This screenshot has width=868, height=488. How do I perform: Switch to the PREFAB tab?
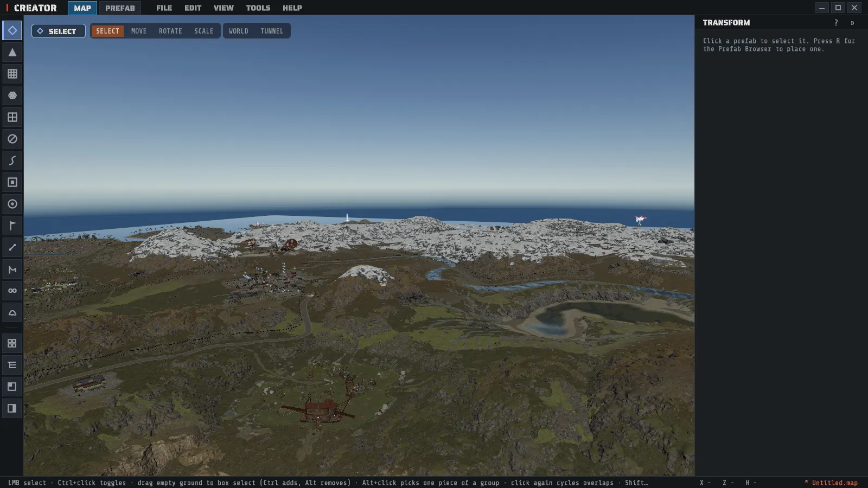click(120, 8)
